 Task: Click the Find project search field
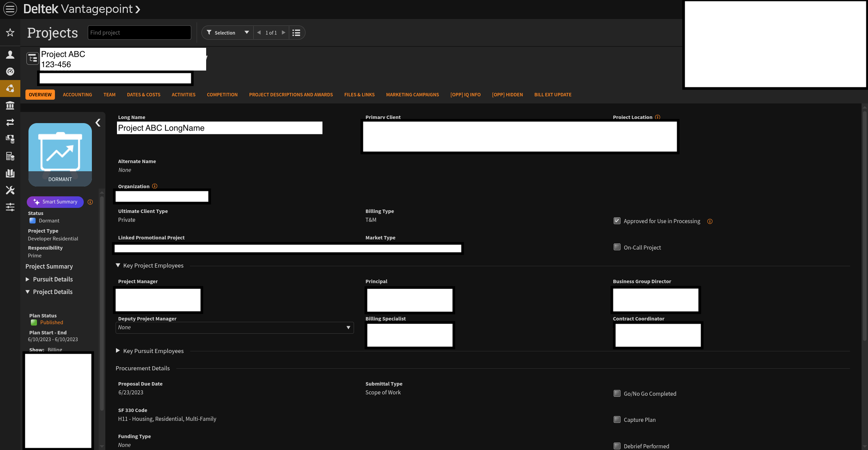pos(139,33)
